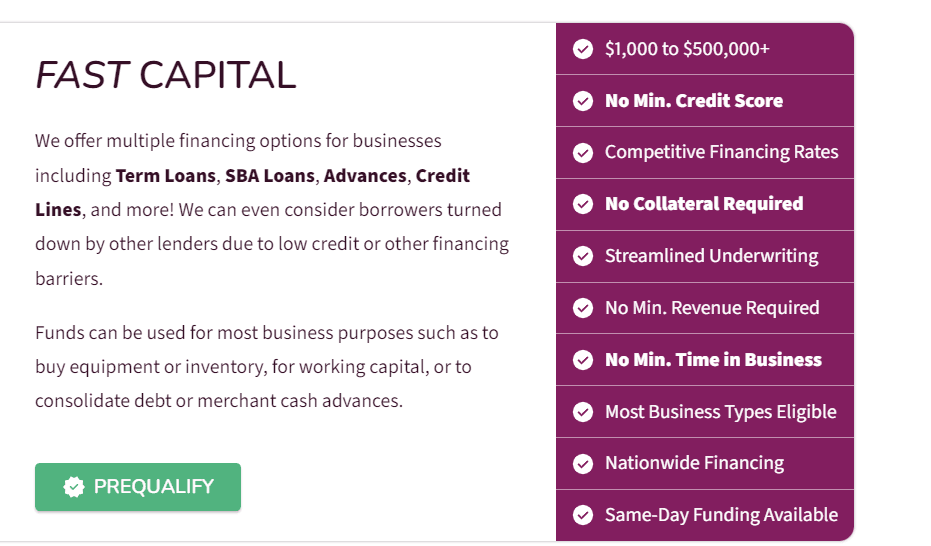
Task: Click the checkmark icon beside Most Business Types Eligible
Action: coord(583,411)
